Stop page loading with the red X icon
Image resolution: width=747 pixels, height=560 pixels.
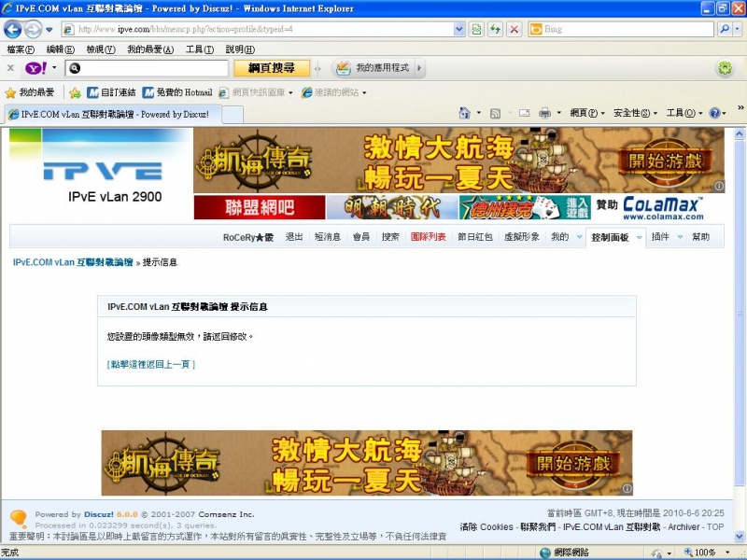[515, 29]
